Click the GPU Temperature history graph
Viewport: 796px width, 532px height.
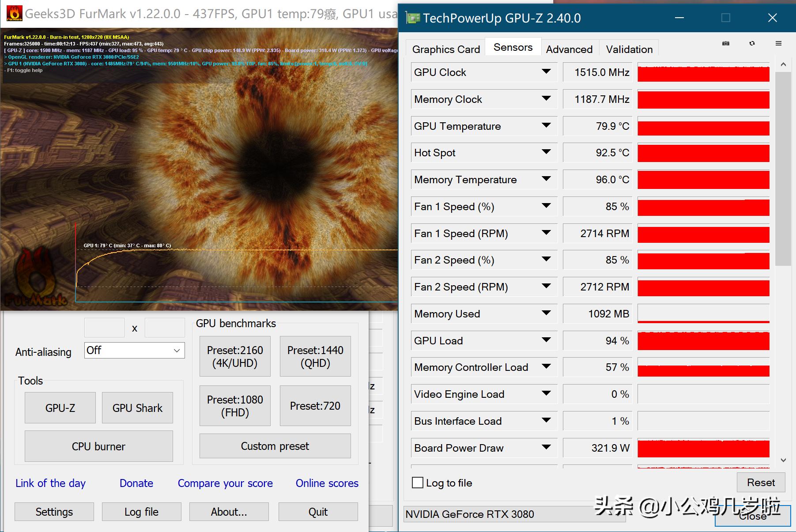pos(703,126)
